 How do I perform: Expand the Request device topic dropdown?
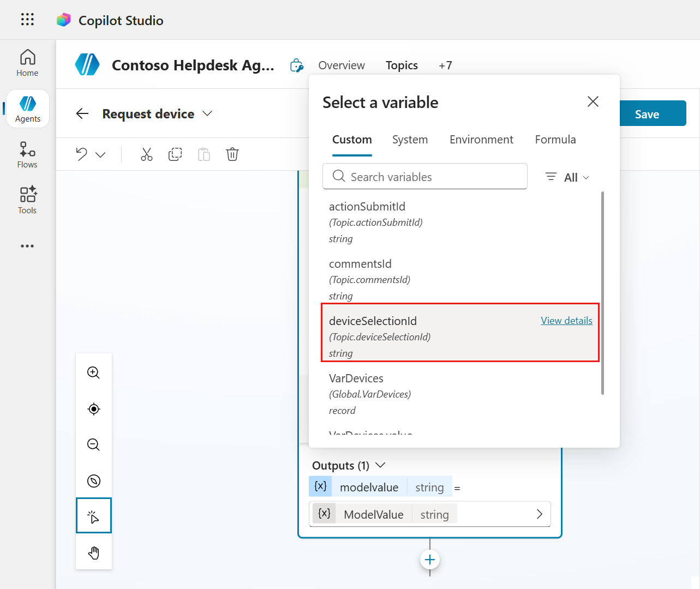pyautogui.click(x=207, y=113)
